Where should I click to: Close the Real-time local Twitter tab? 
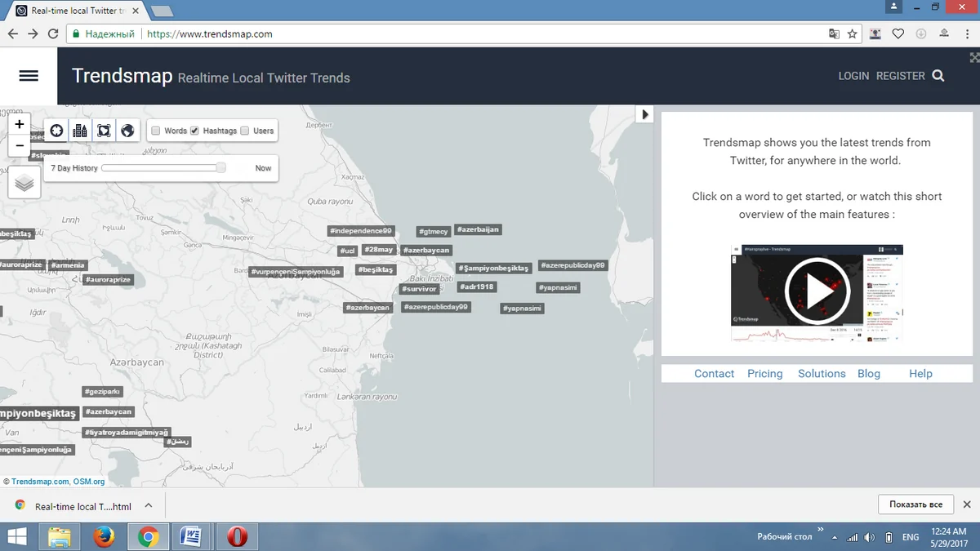point(136,11)
